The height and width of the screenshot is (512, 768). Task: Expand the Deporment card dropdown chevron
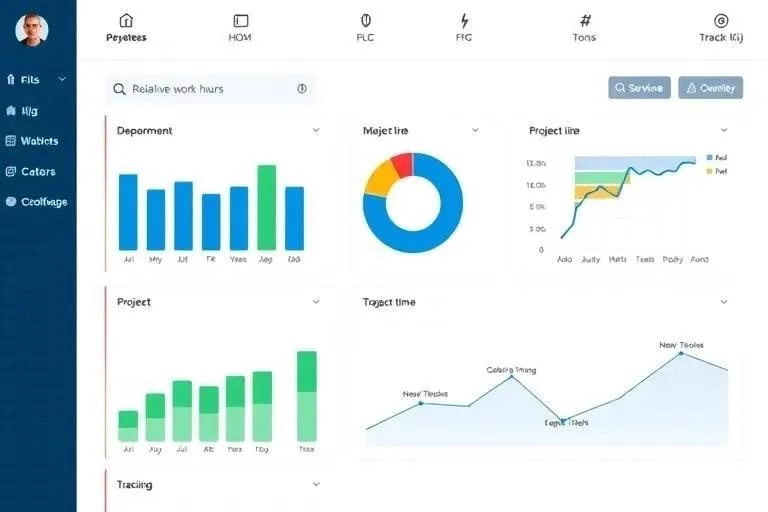tap(316, 130)
